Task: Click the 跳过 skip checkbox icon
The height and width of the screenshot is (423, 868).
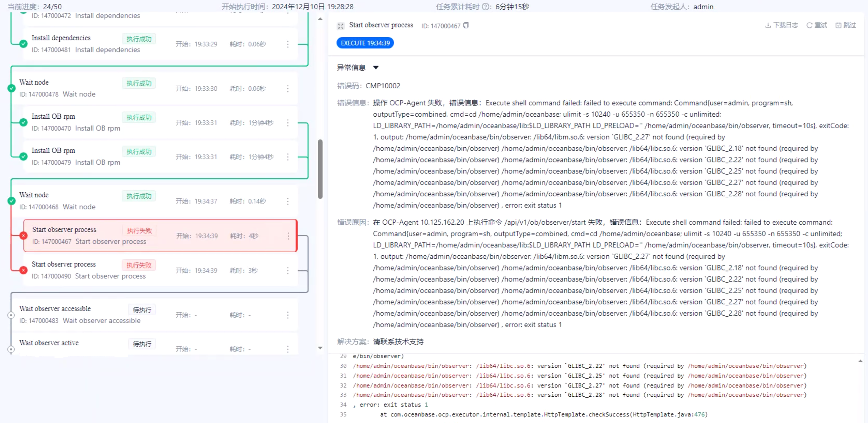Action: (x=838, y=25)
